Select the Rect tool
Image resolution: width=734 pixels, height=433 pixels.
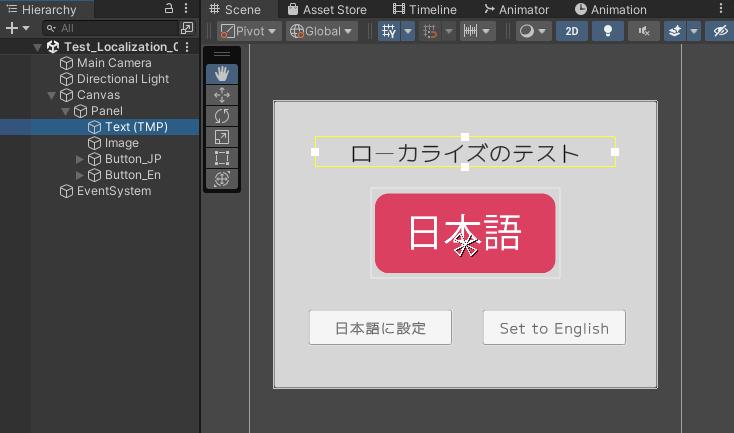click(222, 158)
